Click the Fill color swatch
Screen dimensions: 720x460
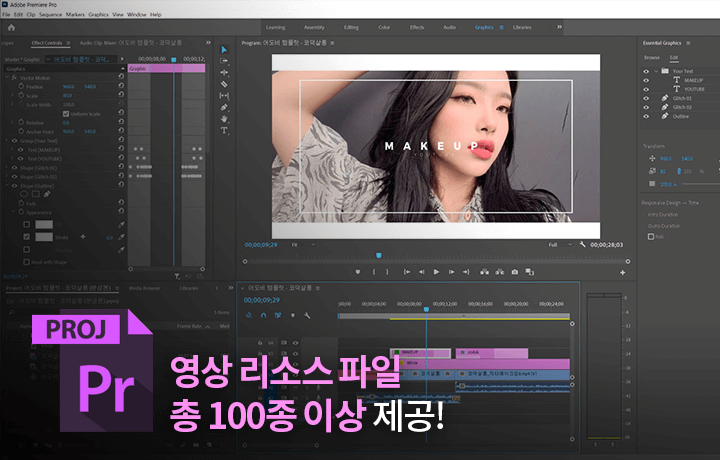tap(44, 224)
